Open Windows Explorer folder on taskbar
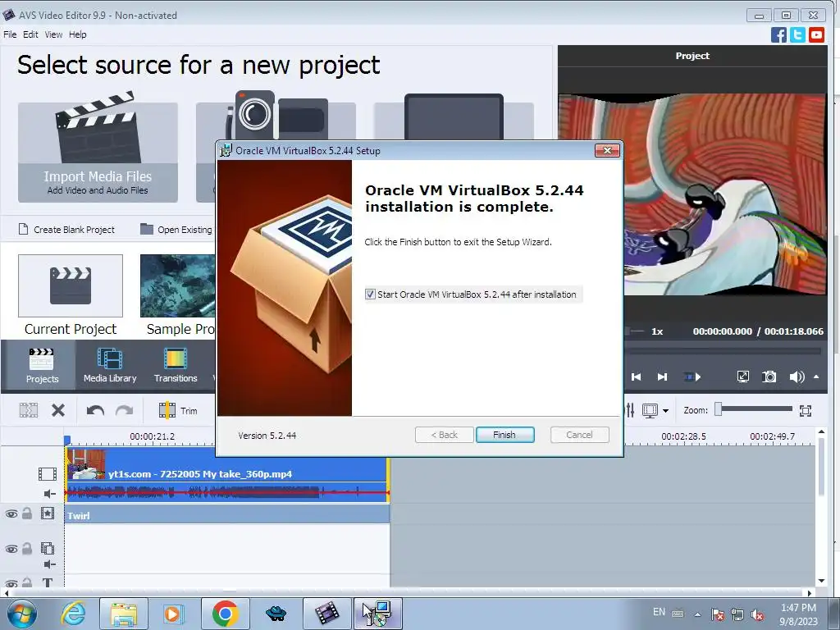Screen dimensions: 840x630 coord(124,614)
